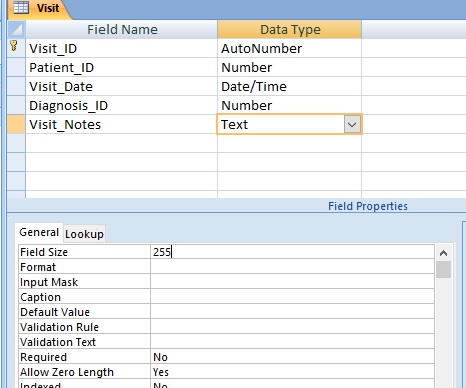Click the empty data type cell below Text
466x388 pixels.
[290, 144]
